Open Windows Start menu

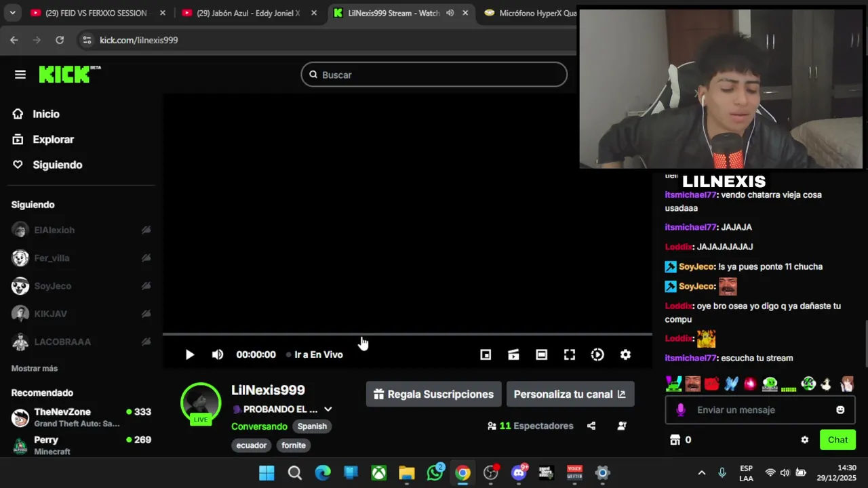(x=267, y=472)
